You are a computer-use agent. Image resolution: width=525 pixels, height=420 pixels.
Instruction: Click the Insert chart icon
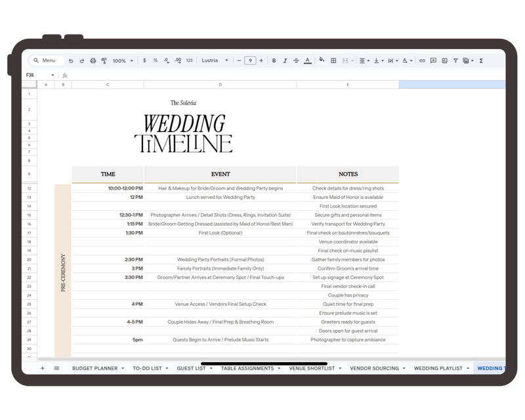[444, 60]
